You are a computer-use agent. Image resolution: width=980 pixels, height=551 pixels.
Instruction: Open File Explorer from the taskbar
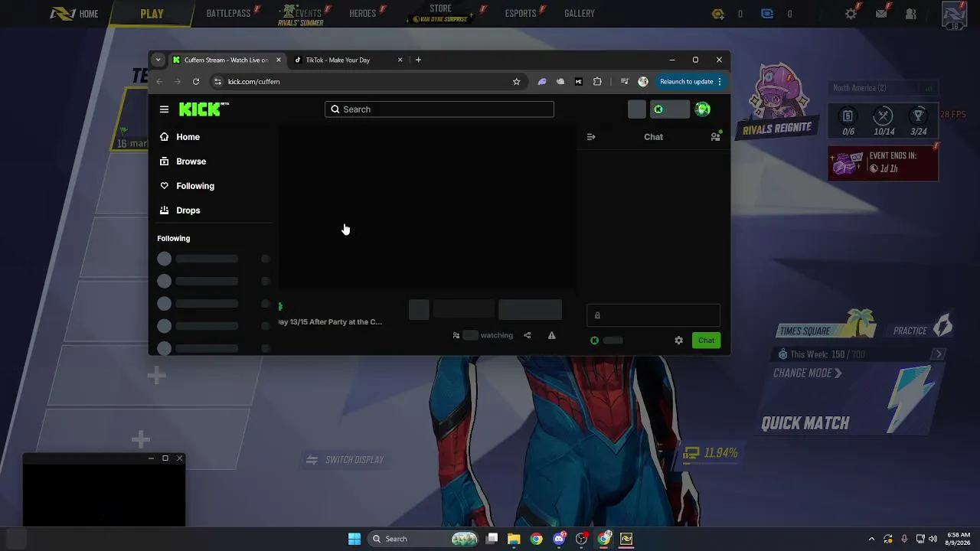click(x=514, y=539)
